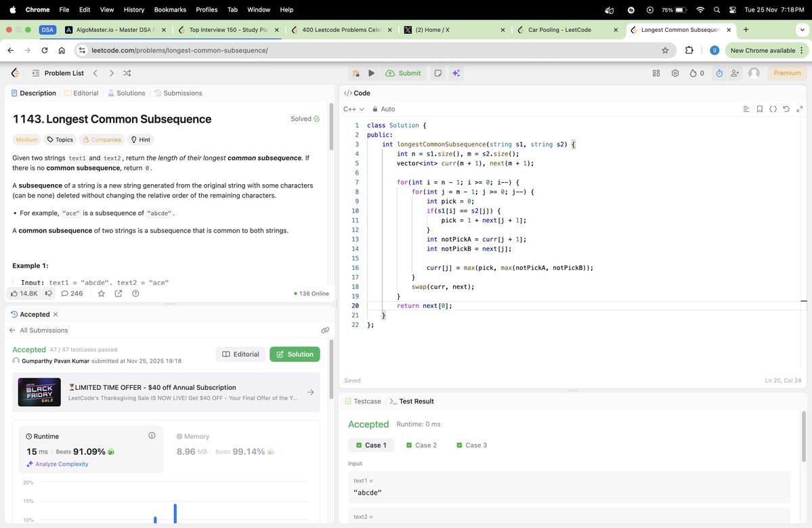Open the Black Friday offer arrow

[310, 393]
